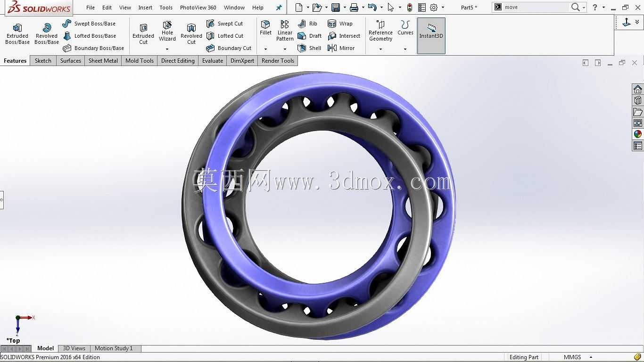Open Options gear icon
The image size is (644, 362).
(434, 8)
